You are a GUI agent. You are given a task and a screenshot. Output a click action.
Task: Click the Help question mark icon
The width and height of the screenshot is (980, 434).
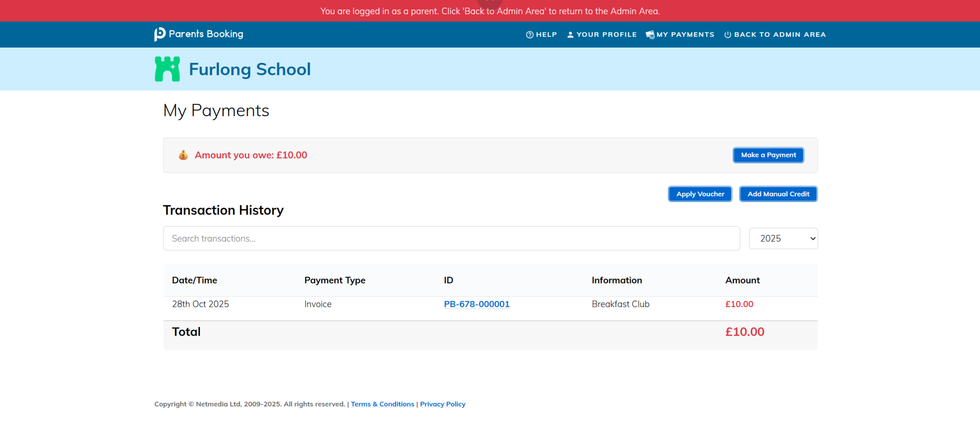530,35
